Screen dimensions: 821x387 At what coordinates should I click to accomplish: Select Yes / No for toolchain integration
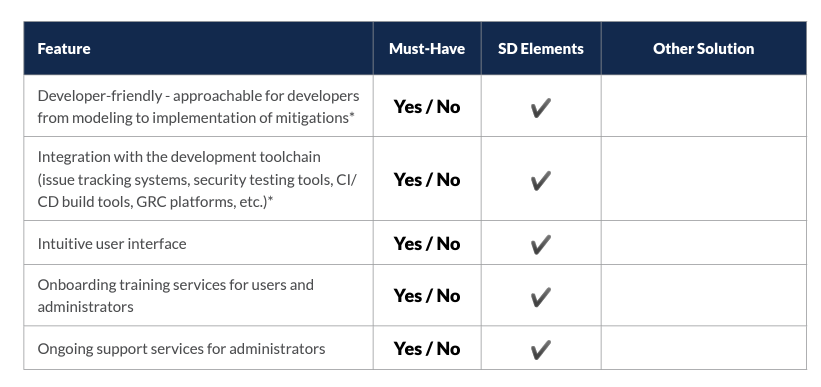point(427,180)
